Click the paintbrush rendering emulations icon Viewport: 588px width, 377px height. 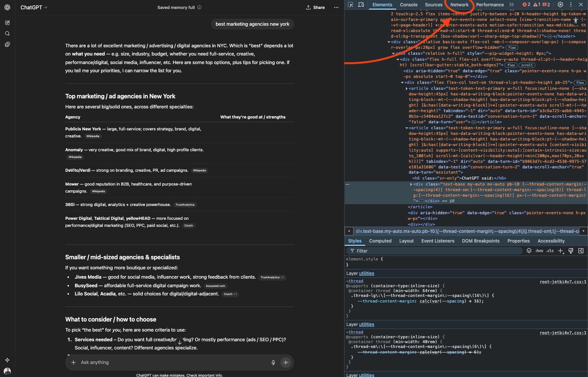click(x=570, y=251)
